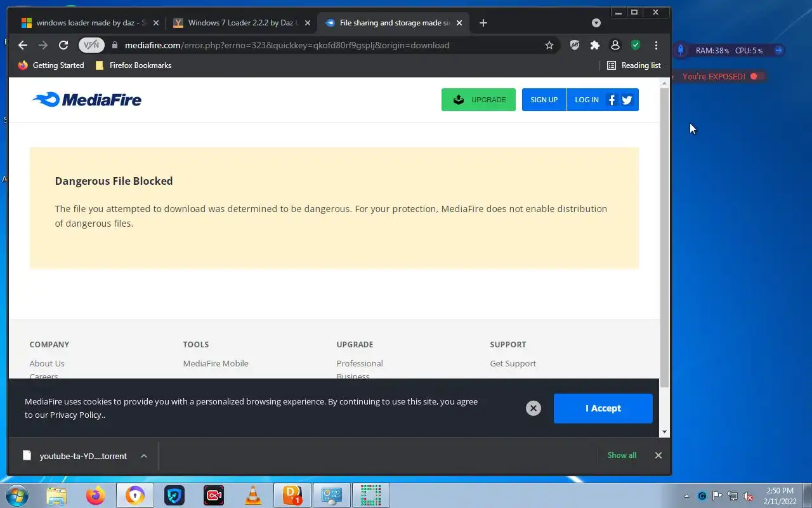
Task: Open the blue shield app in taskbar
Action: point(174,495)
